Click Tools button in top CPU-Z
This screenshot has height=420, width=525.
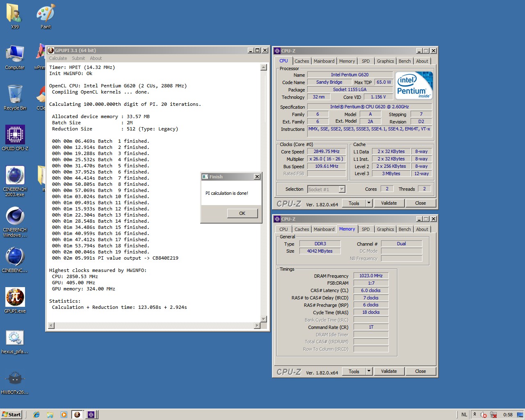click(354, 203)
